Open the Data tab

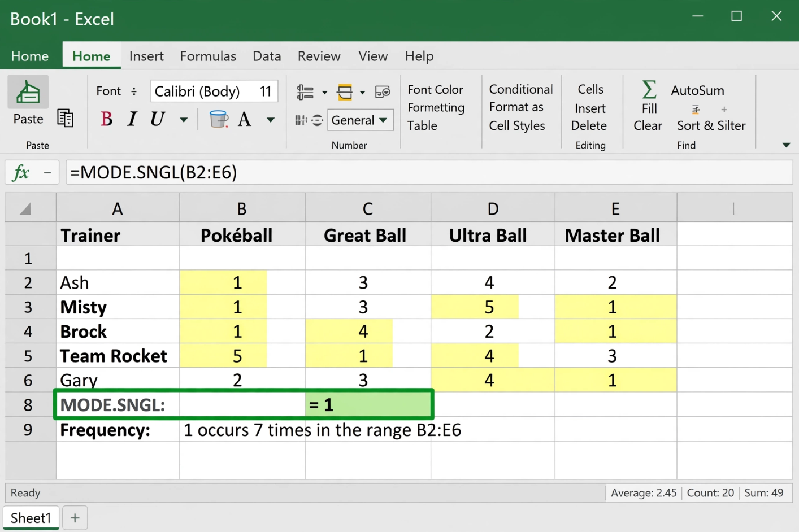point(267,56)
